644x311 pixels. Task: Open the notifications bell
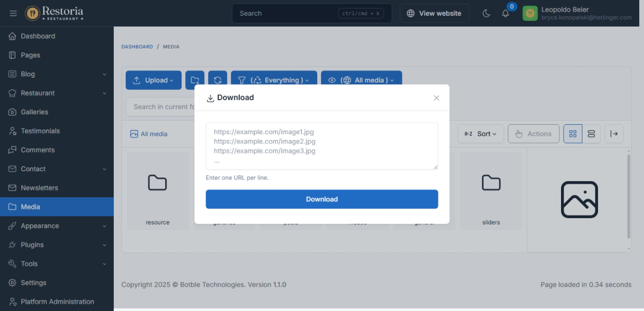tap(505, 14)
